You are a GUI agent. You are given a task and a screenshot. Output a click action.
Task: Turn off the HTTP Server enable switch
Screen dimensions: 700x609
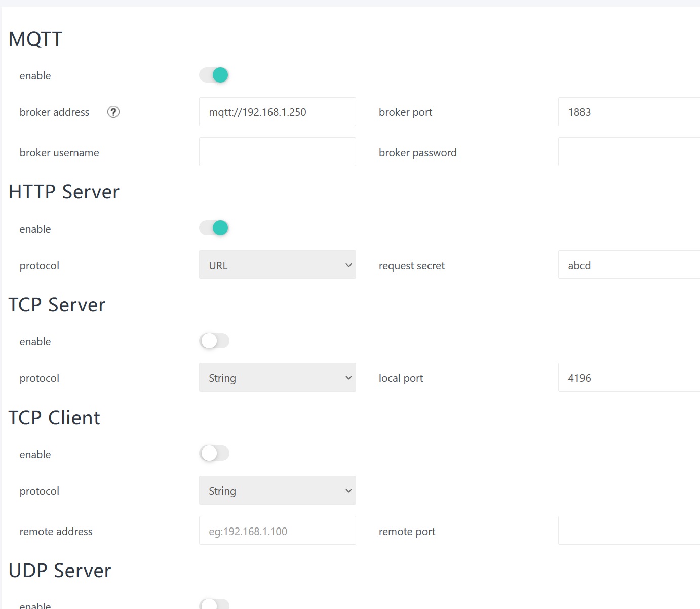click(x=214, y=228)
